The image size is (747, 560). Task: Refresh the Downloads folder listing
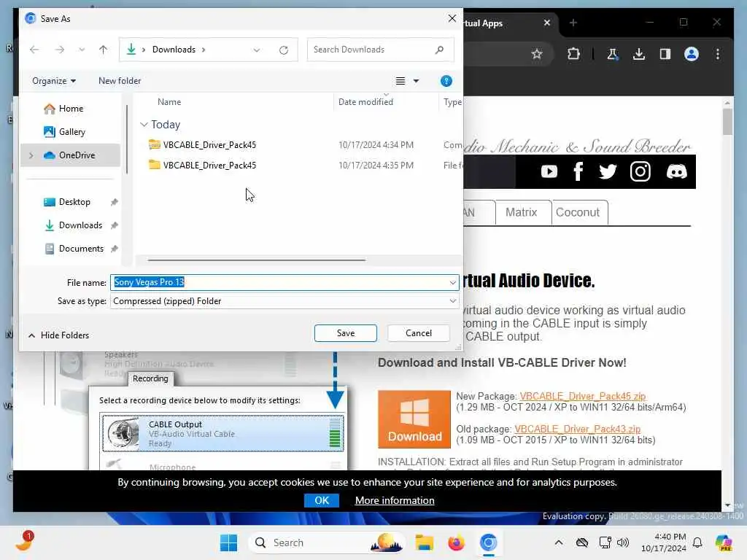284,50
